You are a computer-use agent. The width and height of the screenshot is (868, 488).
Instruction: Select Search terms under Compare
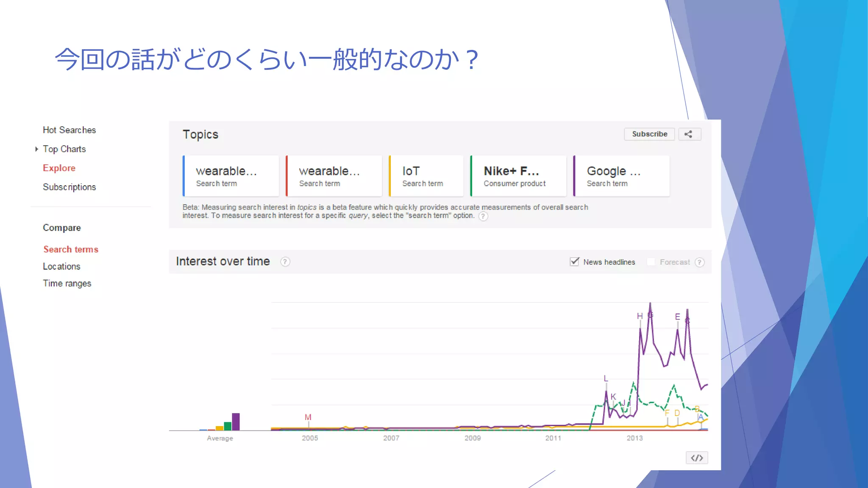[x=71, y=250]
